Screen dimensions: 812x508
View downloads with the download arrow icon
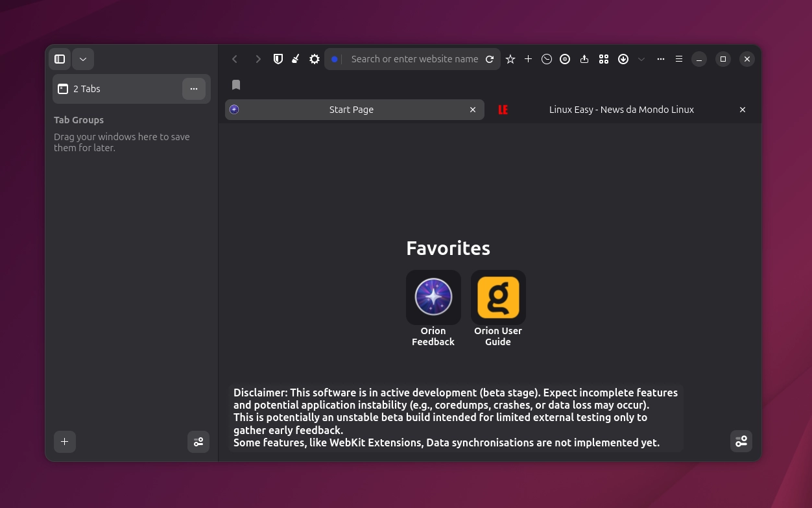click(623, 58)
